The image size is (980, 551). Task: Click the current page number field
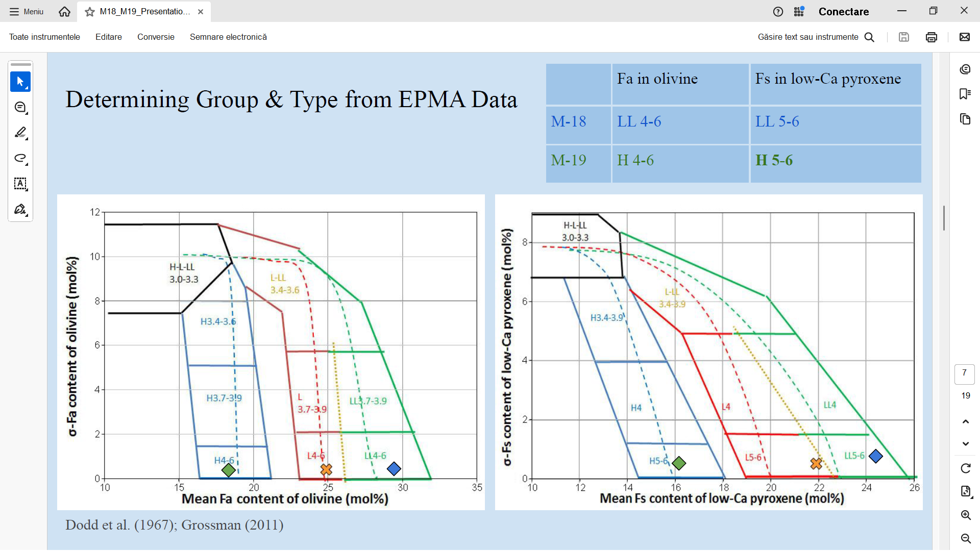[964, 373]
